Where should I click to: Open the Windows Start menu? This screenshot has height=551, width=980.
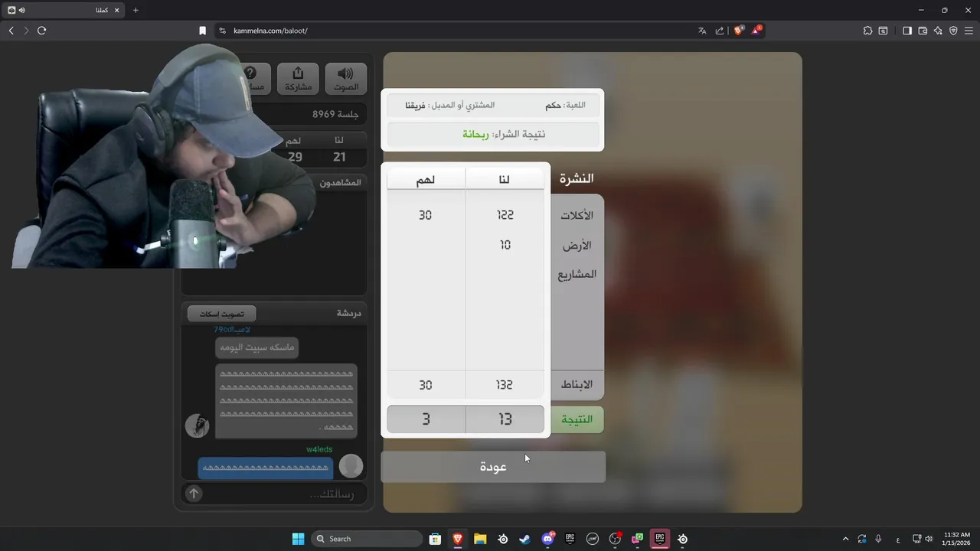pyautogui.click(x=298, y=539)
